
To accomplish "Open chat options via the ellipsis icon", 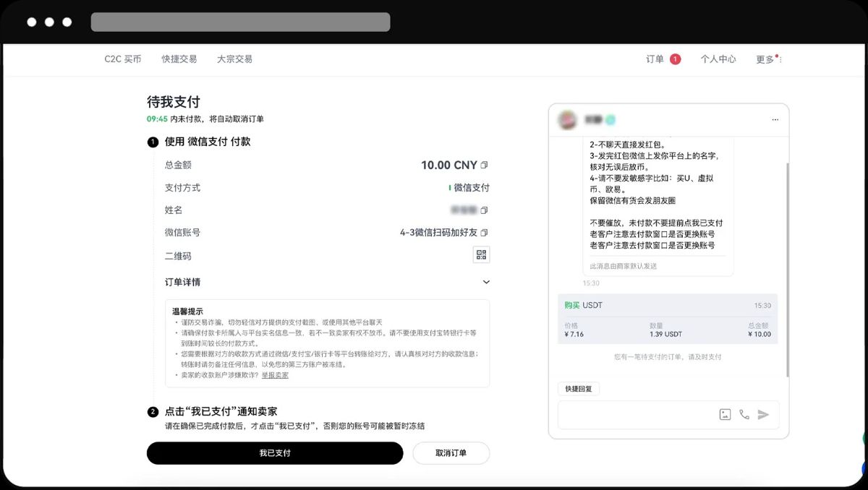I will (x=775, y=119).
